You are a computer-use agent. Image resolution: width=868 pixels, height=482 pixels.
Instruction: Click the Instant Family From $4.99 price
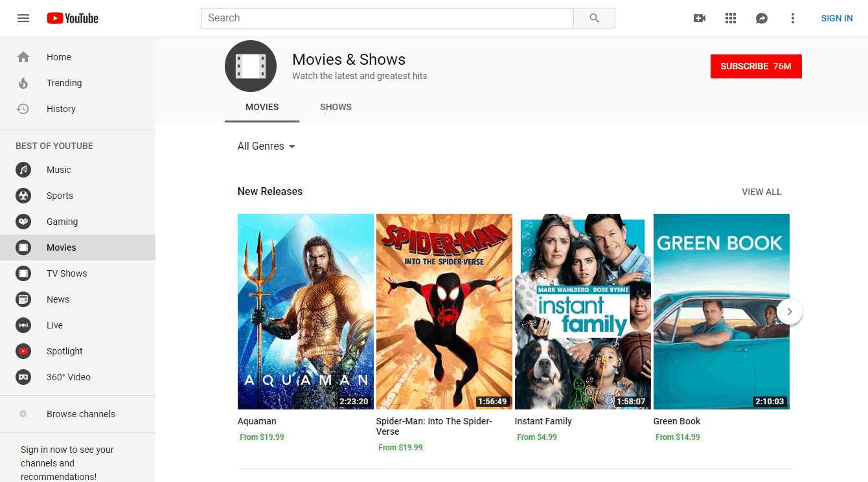pos(537,437)
